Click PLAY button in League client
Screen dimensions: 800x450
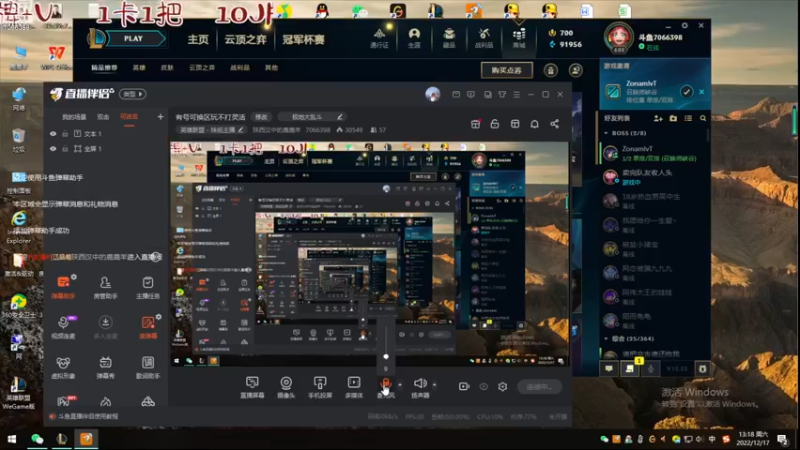pyautogui.click(x=134, y=39)
